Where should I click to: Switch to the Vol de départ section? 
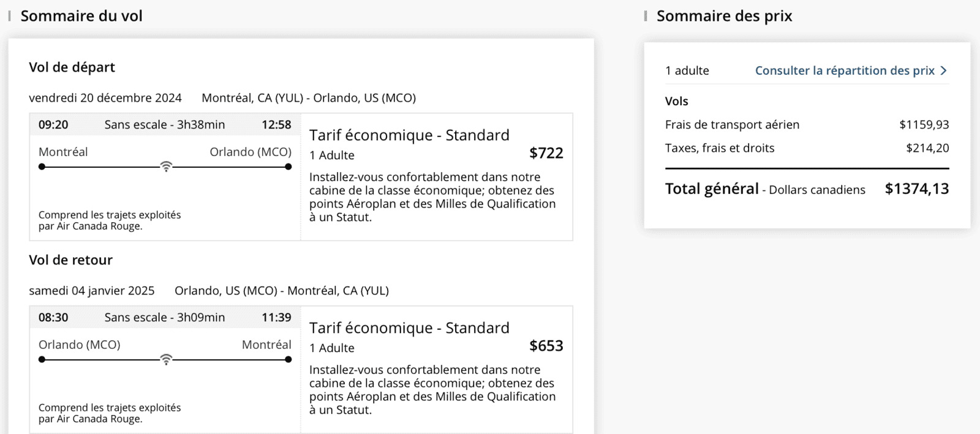72,67
